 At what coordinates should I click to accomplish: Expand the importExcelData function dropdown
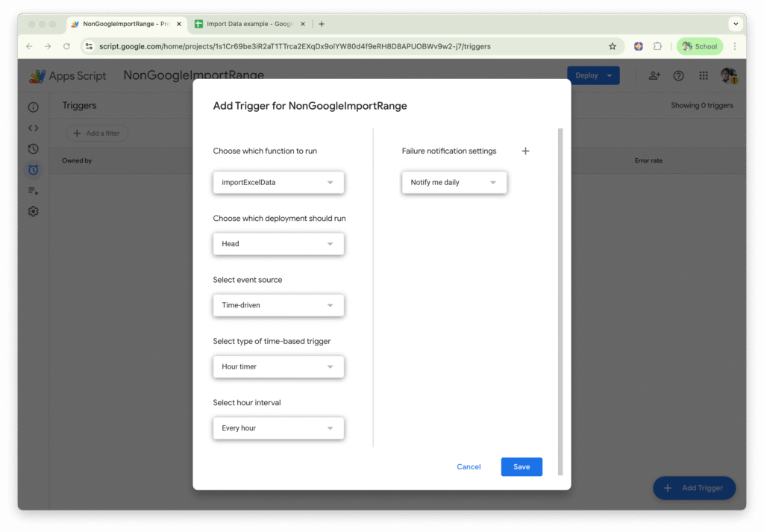(x=278, y=183)
